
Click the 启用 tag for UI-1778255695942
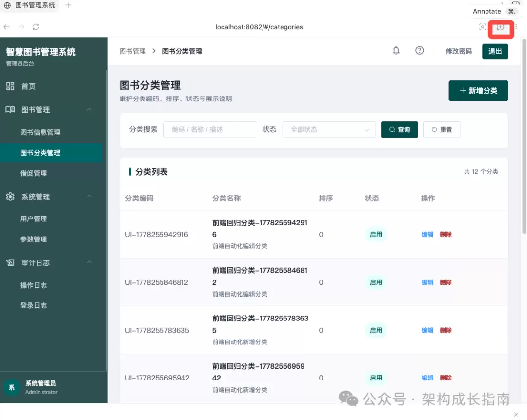(376, 378)
